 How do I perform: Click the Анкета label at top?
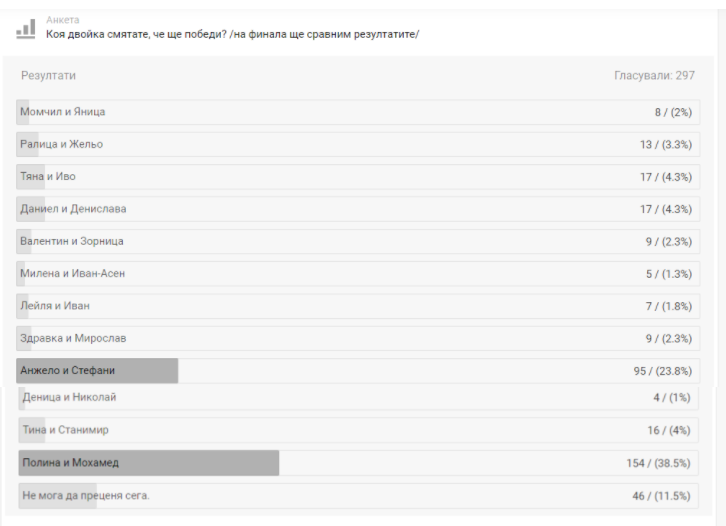tap(63, 20)
